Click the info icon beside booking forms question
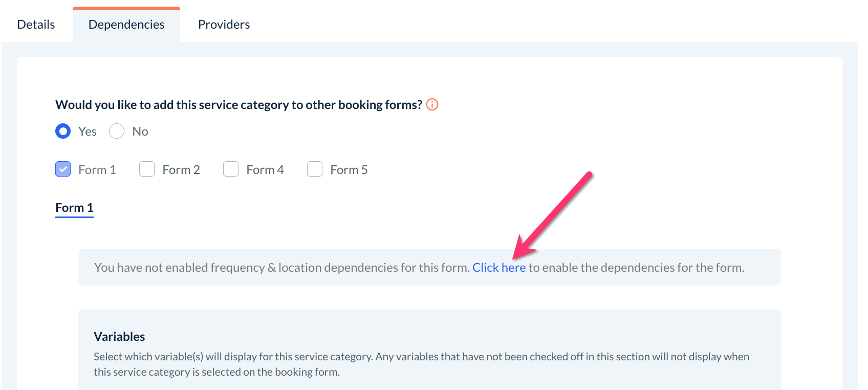 [432, 104]
